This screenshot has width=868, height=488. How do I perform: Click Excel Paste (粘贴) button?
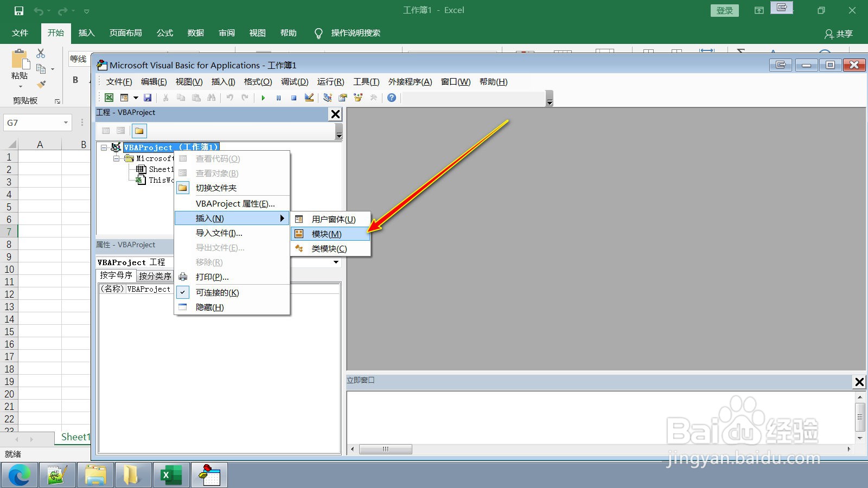pyautogui.click(x=20, y=69)
